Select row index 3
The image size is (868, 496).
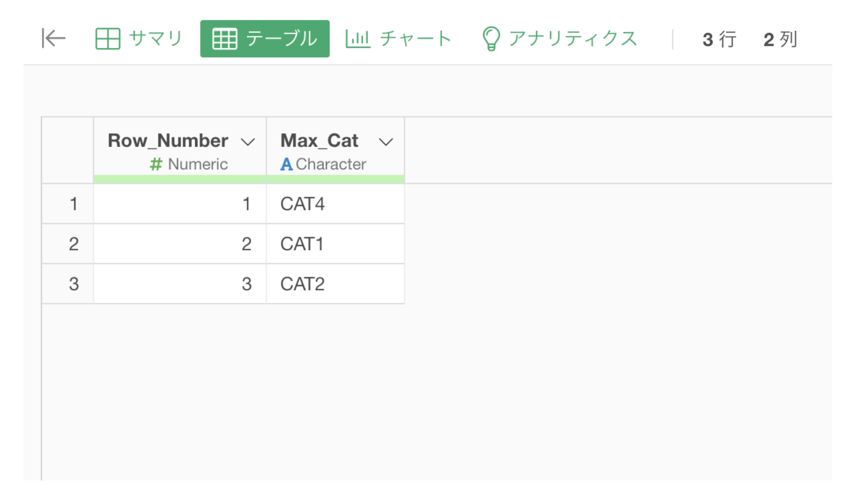pyautogui.click(x=68, y=284)
